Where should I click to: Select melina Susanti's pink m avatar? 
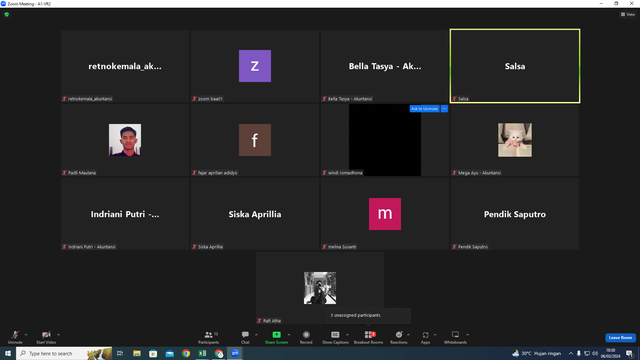click(x=385, y=214)
